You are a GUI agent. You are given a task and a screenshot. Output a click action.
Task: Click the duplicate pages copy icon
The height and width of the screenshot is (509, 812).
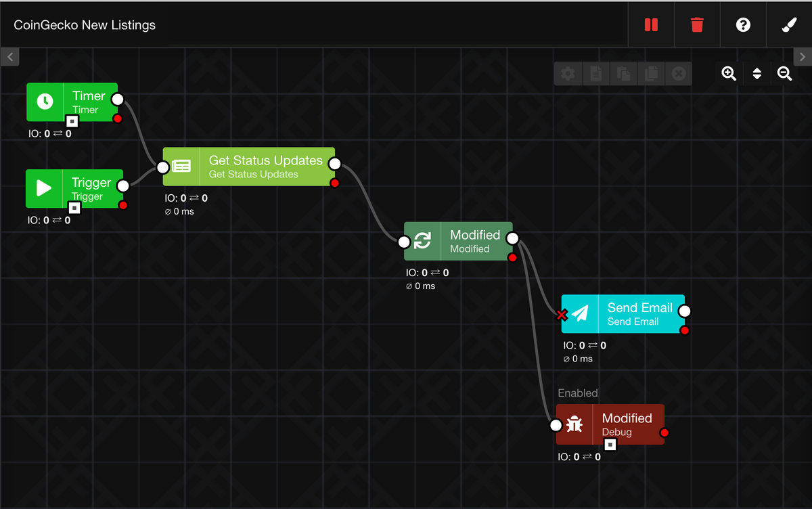point(651,74)
